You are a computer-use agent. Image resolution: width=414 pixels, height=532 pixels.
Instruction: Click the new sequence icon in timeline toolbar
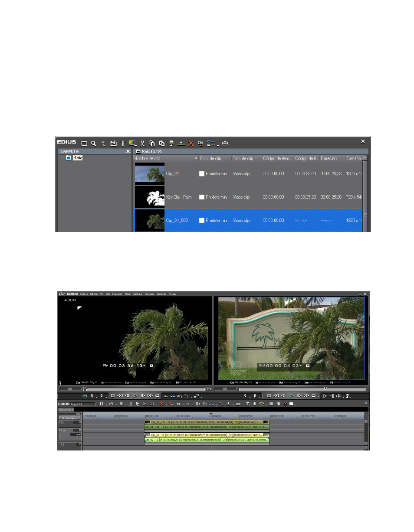click(101, 404)
